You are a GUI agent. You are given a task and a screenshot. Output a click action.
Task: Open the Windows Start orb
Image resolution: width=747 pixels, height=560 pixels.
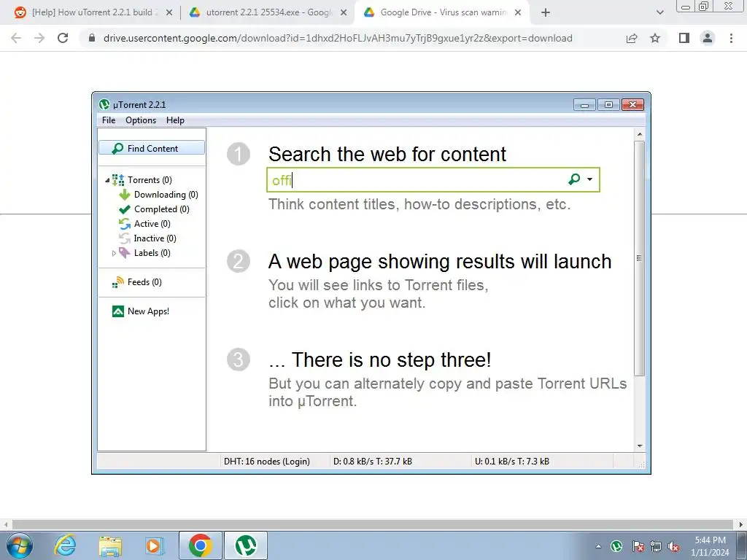tap(20, 545)
